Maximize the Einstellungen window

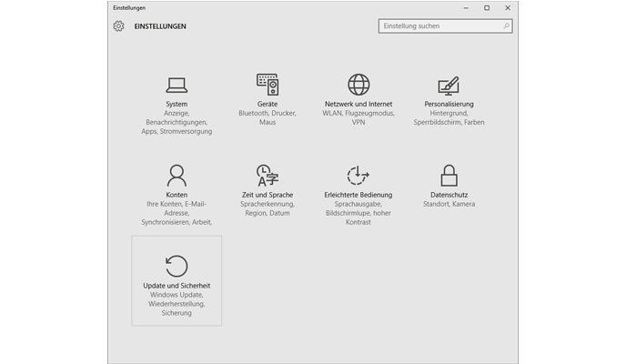tap(487, 7)
